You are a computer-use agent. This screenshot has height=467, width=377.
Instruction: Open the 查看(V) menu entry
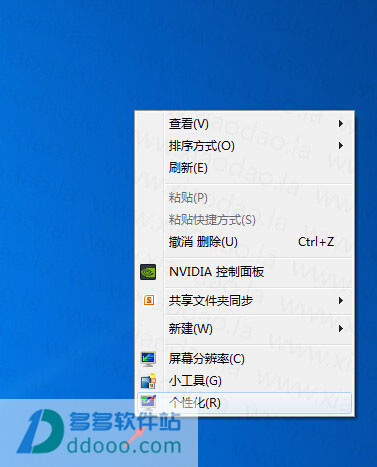coord(244,124)
